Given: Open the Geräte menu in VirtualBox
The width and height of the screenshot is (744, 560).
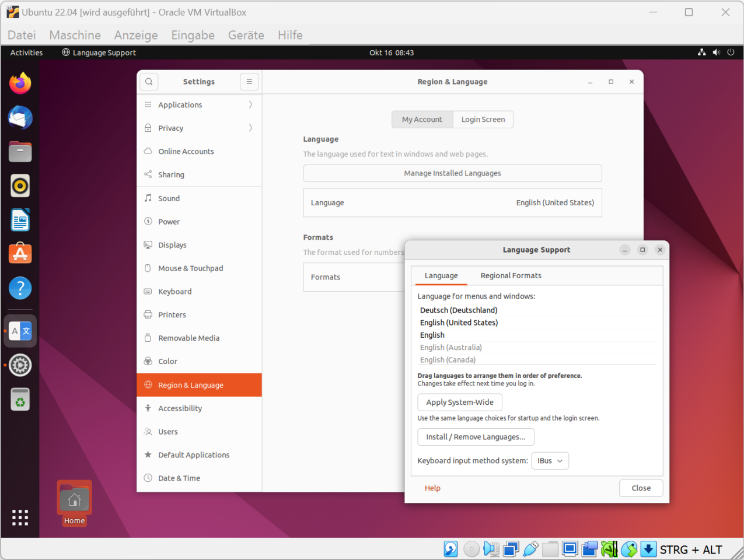Looking at the screenshot, I should pyautogui.click(x=246, y=35).
